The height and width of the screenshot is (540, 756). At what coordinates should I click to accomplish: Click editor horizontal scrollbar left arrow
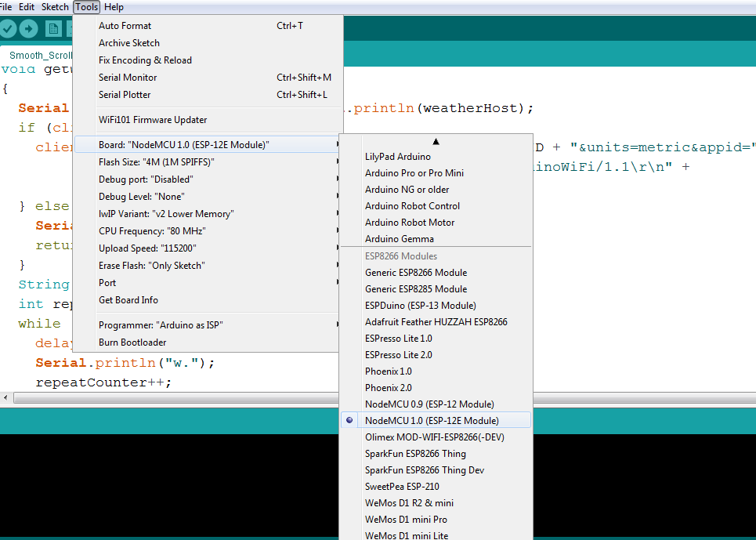pyautogui.click(x=5, y=398)
